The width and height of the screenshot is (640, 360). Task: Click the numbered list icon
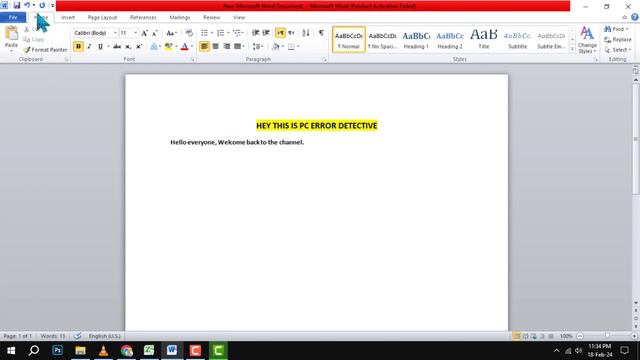[220, 33]
